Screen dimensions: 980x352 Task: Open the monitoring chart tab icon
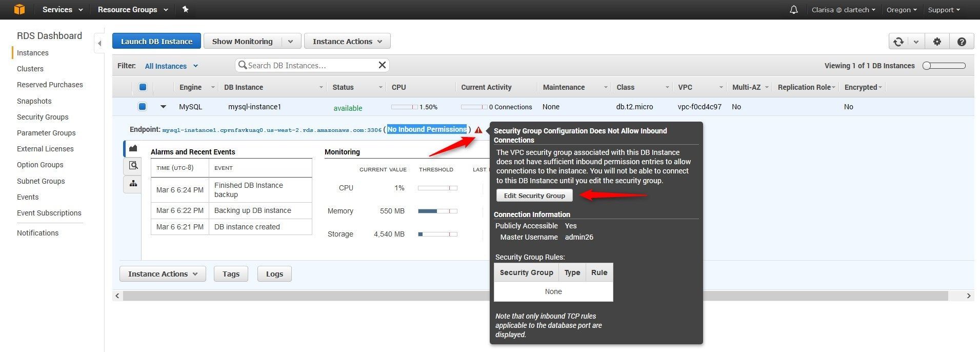(x=133, y=148)
